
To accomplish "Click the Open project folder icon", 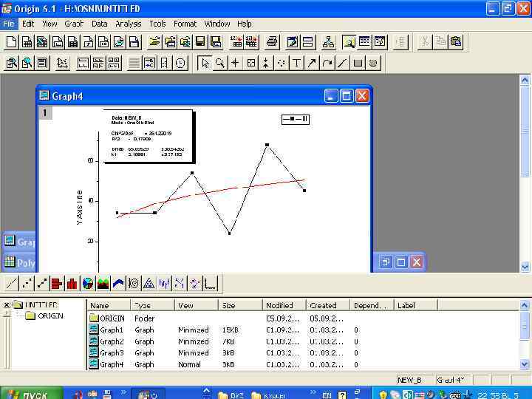I will point(154,42).
